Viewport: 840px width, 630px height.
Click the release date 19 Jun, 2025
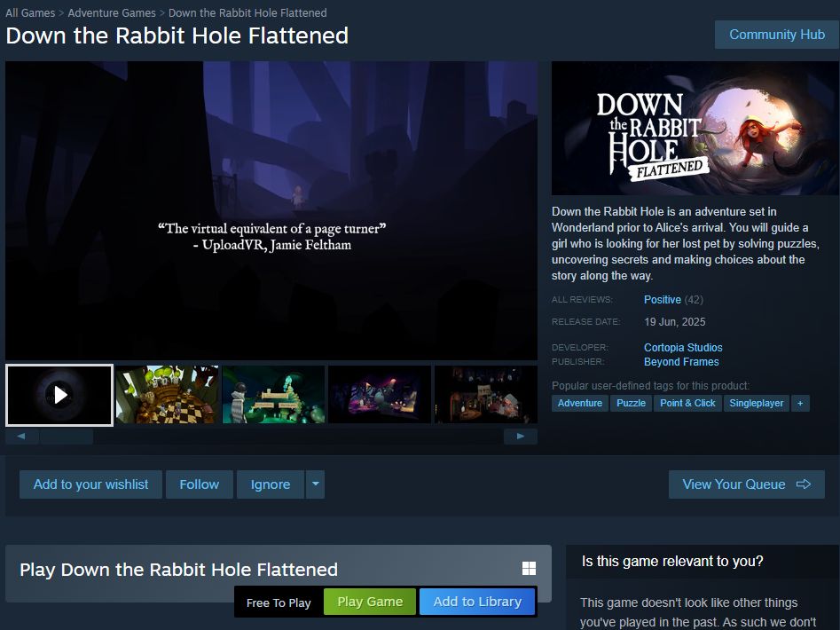tap(674, 322)
